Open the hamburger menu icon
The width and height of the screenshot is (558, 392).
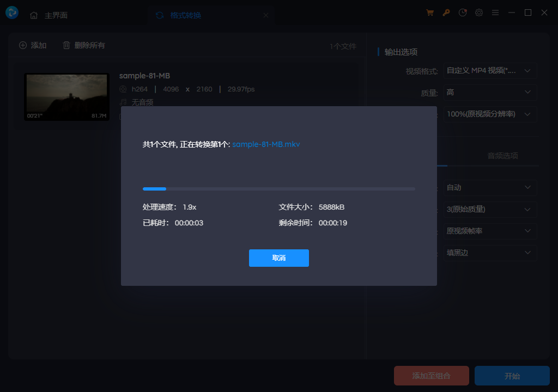pos(495,12)
